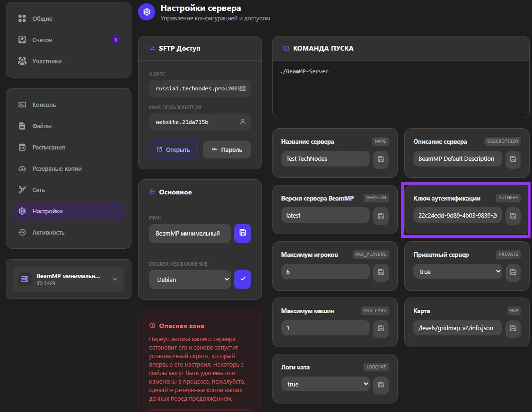532x412 pixels.
Task: Open the Файлы page
Action: click(69, 126)
